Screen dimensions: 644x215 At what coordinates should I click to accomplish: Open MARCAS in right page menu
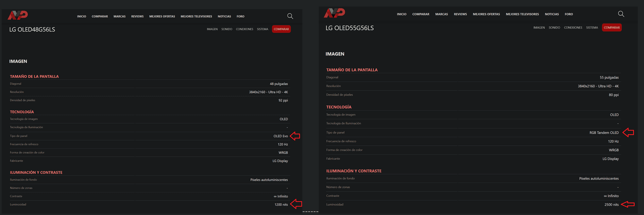[441, 14]
